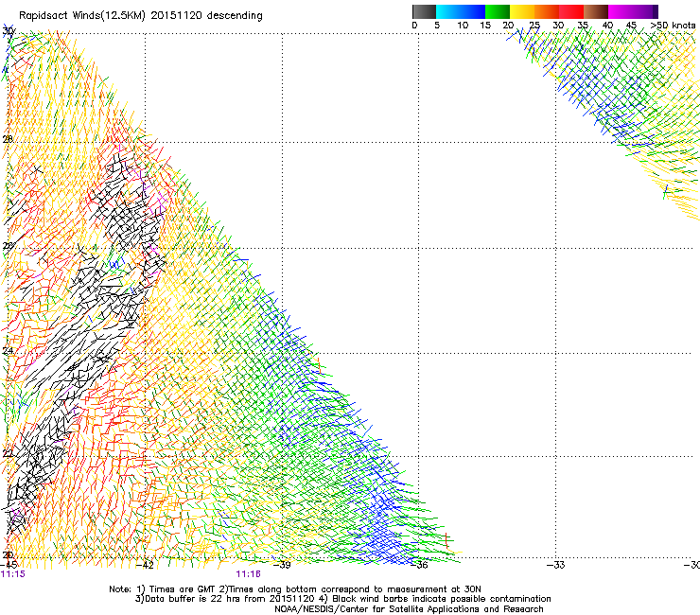Click the '-36' longitude axis label

pos(419,565)
